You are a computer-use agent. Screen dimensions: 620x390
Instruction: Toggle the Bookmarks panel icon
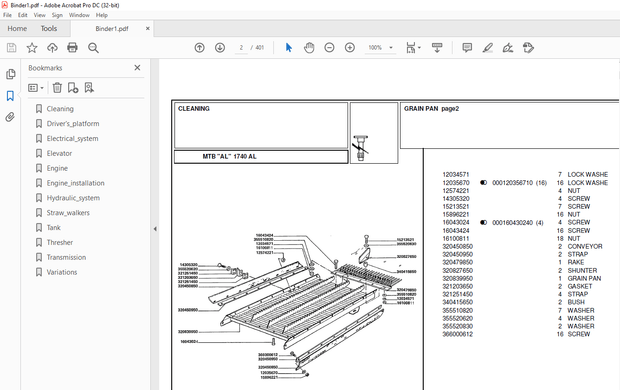click(x=10, y=96)
